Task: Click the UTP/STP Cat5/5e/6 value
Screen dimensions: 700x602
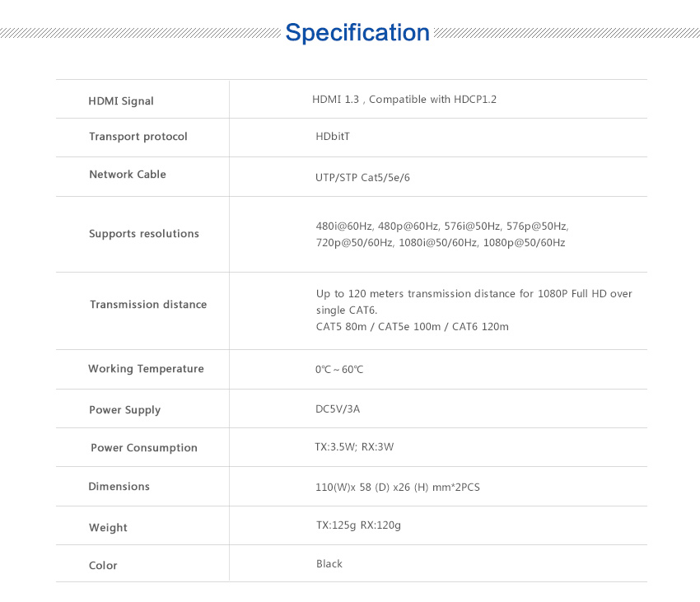Action: pos(362,178)
